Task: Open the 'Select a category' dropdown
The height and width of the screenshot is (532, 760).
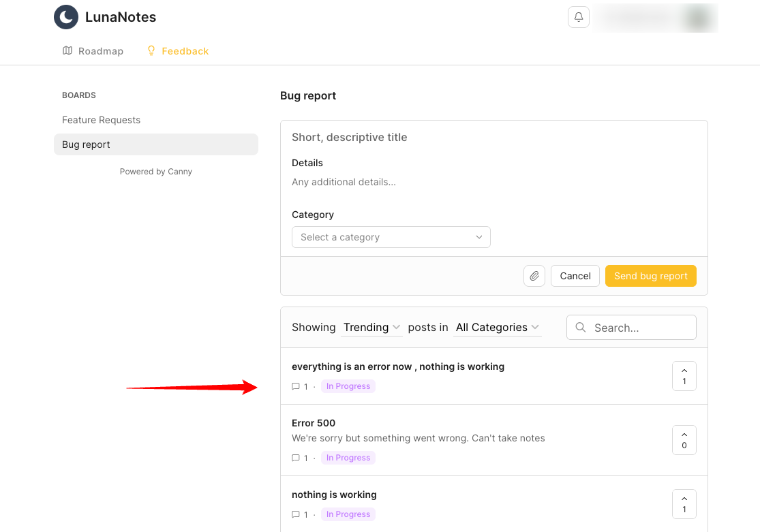Action: point(391,237)
